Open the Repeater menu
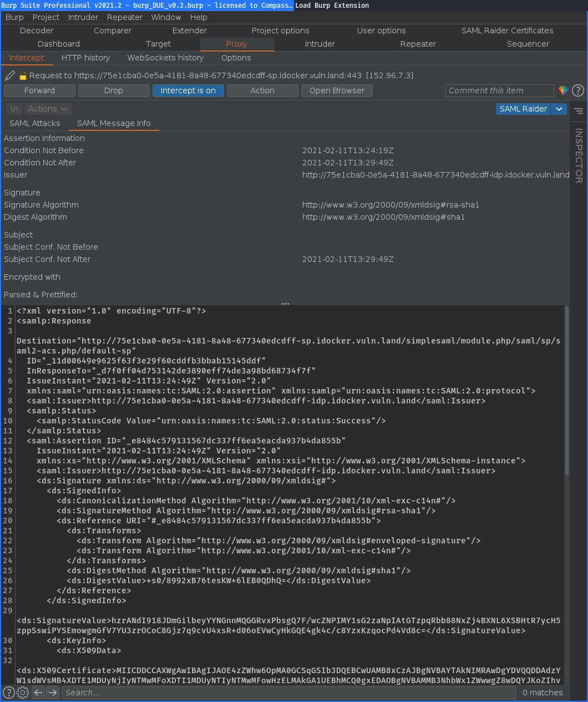588x702 pixels. (x=125, y=17)
